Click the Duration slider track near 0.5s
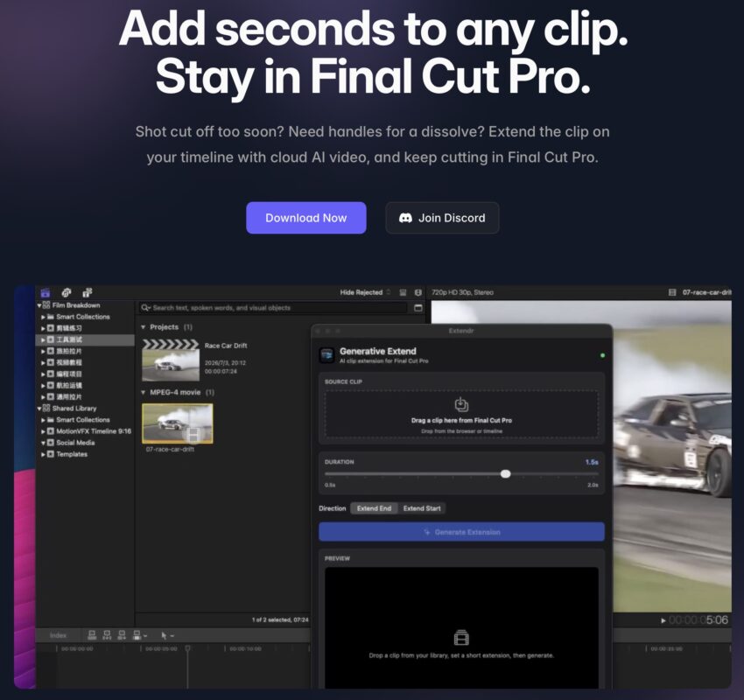The height and width of the screenshot is (700, 744). pyautogui.click(x=332, y=473)
